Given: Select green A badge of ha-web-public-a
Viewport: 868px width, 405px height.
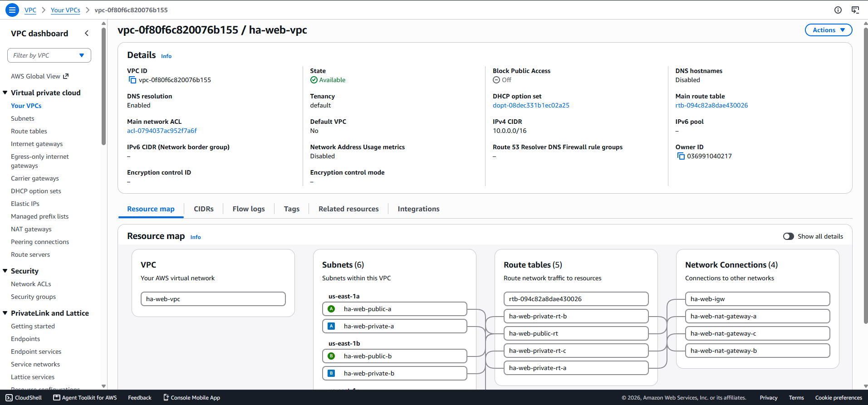Looking at the screenshot, I should 331,309.
